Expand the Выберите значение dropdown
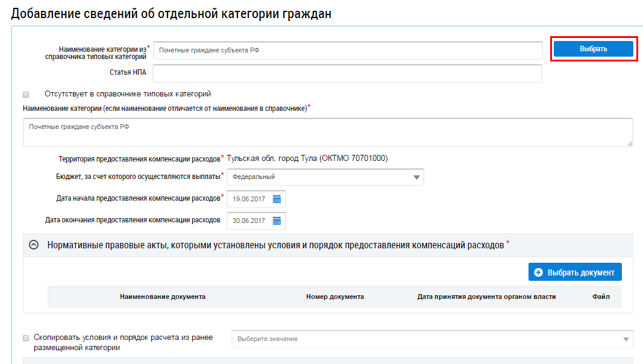 [x=432, y=339]
